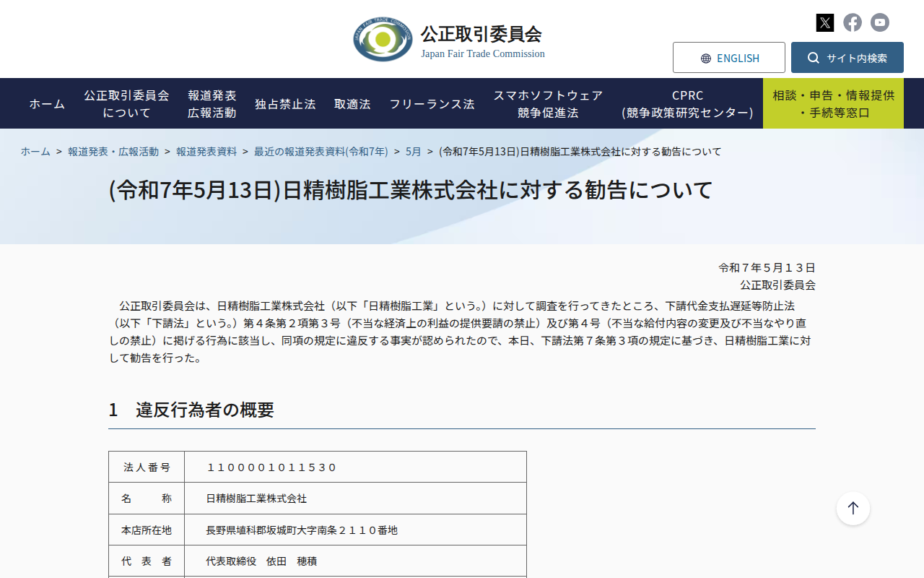Click the section heading 1 違反行為者の概要
Image resolution: width=924 pixels, height=578 pixels.
coord(191,410)
